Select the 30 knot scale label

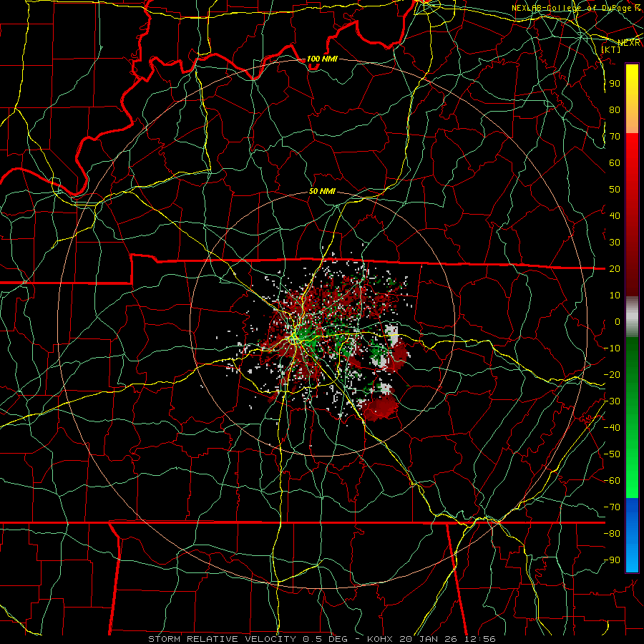pos(615,243)
